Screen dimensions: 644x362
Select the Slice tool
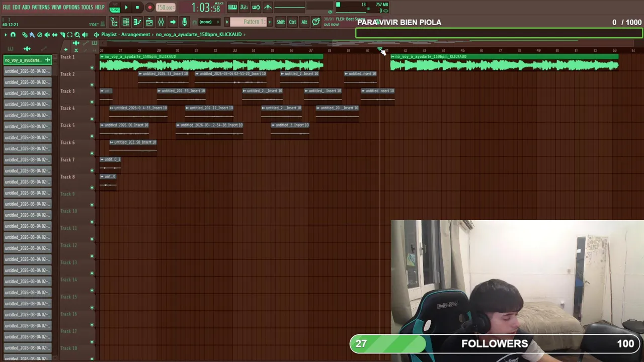click(x=62, y=35)
